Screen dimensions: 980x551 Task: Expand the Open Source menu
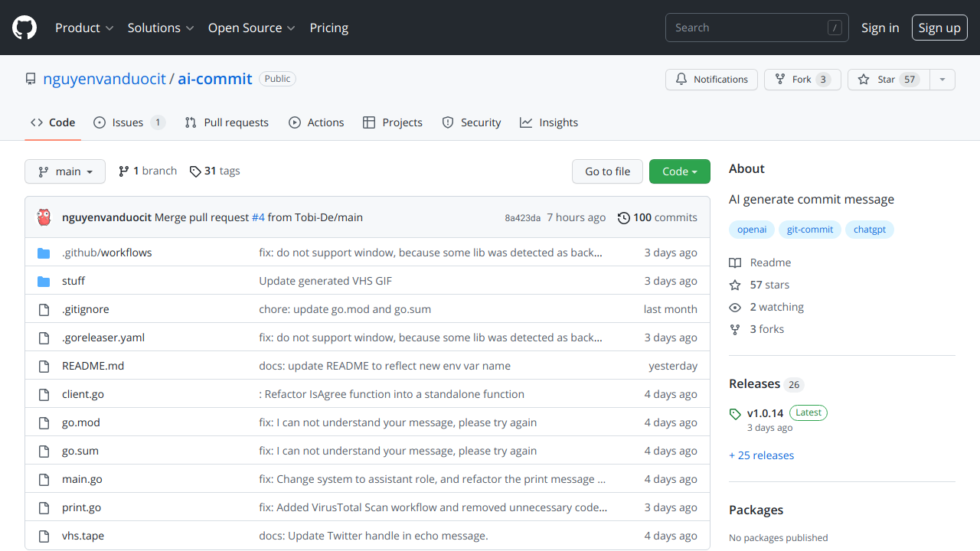252,28
